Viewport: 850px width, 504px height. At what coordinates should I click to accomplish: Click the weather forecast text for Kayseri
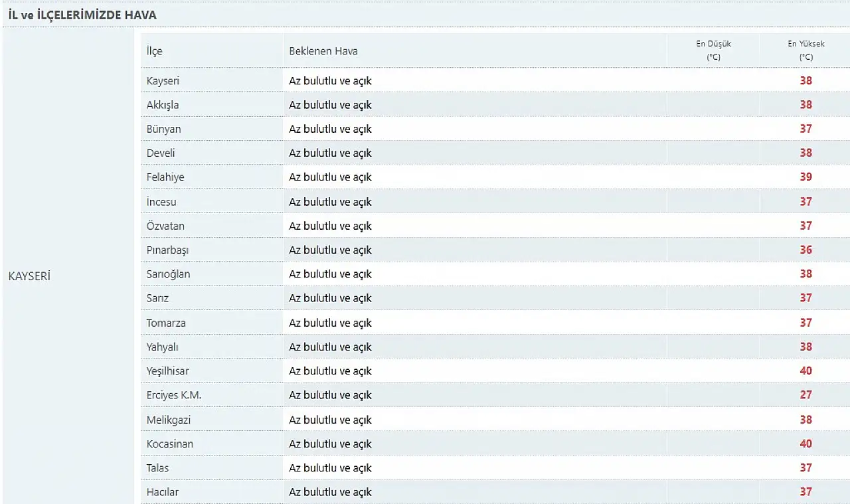tap(330, 80)
